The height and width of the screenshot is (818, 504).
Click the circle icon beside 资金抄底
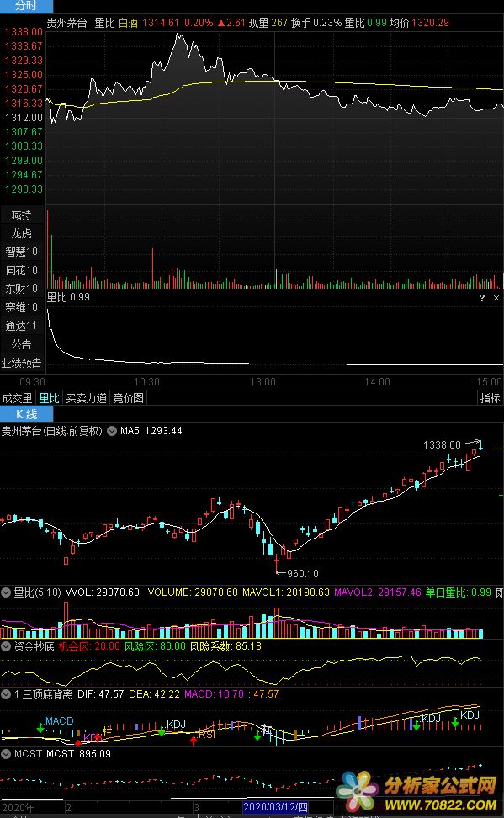pyautogui.click(x=6, y=646)
